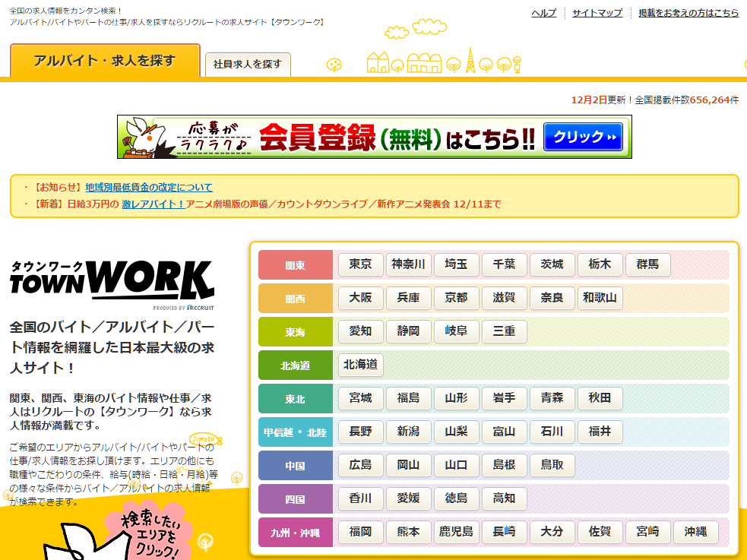
Task: Select 宮城 prefecture
Action: [x=361, y=398]
